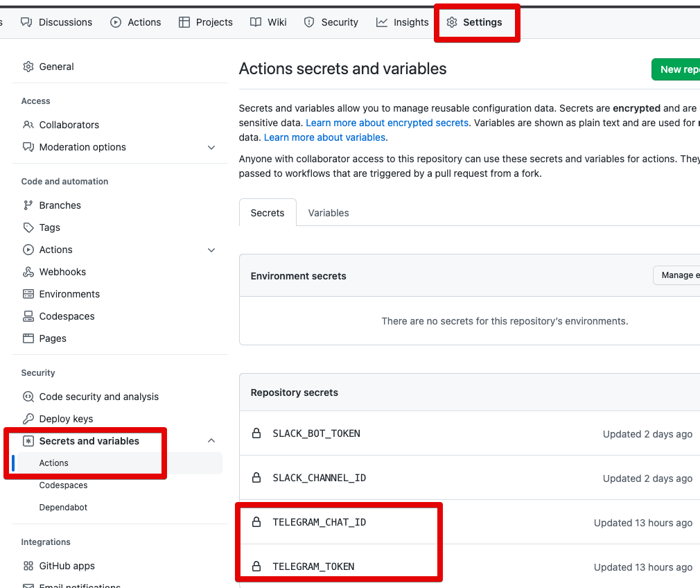Click the General gear icon in sidebar

pos(28,67)
